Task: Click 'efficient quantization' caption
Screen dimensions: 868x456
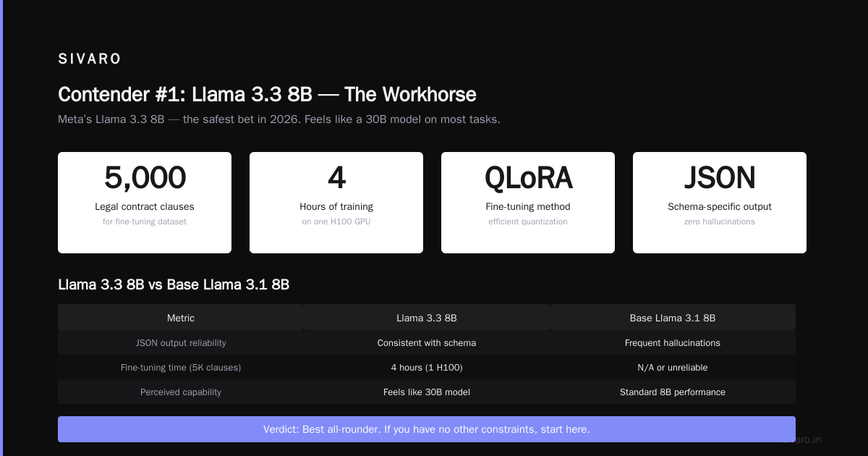Action: pos(528,221)
